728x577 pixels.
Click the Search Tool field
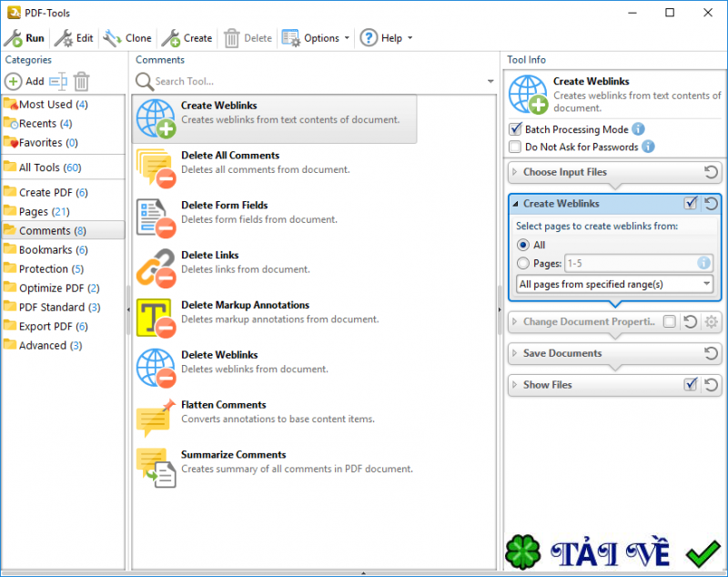318,81
